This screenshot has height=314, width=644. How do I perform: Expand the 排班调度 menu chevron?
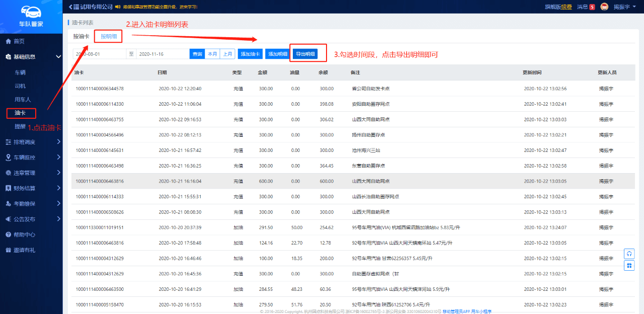tap(58, 142)
